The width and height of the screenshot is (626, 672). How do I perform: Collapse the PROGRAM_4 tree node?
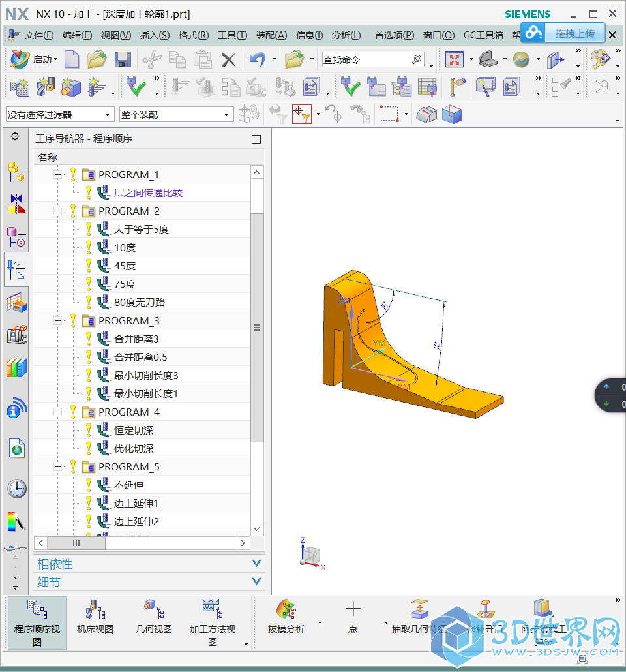pos(57,412)
